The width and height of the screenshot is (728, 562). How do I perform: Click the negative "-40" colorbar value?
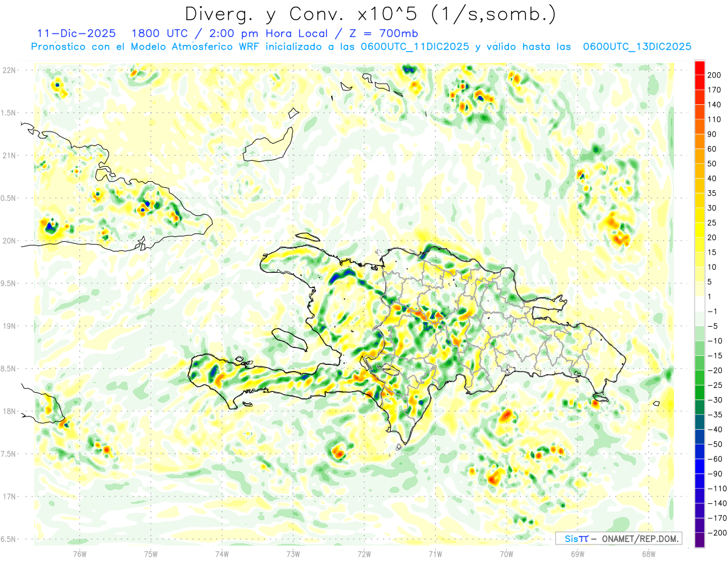tap(715, 430)
